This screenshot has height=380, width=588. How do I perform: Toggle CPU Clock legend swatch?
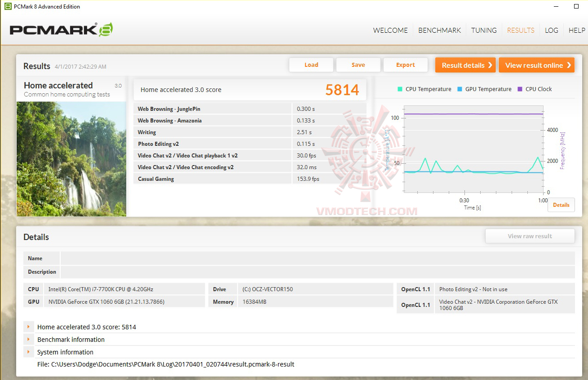coord(520,89)
